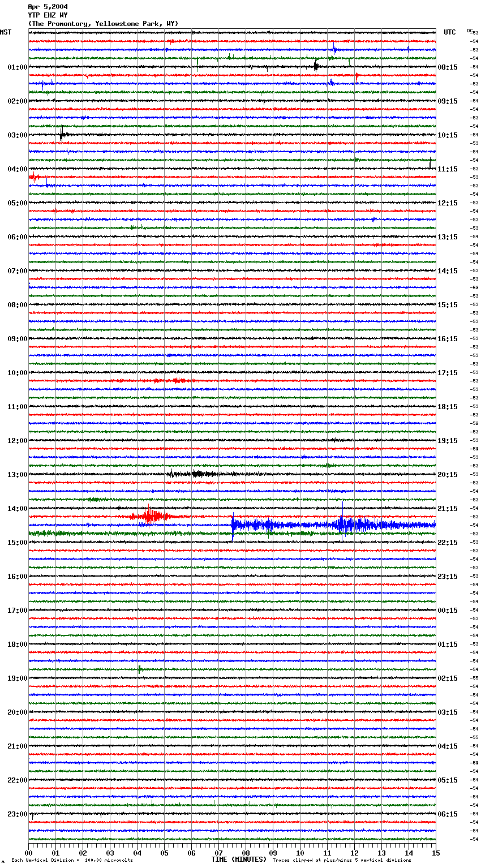Click the 08:15 UTC time label
This screenshot has height=868, width=481.
pyautogui.click(x=448, y=67)
